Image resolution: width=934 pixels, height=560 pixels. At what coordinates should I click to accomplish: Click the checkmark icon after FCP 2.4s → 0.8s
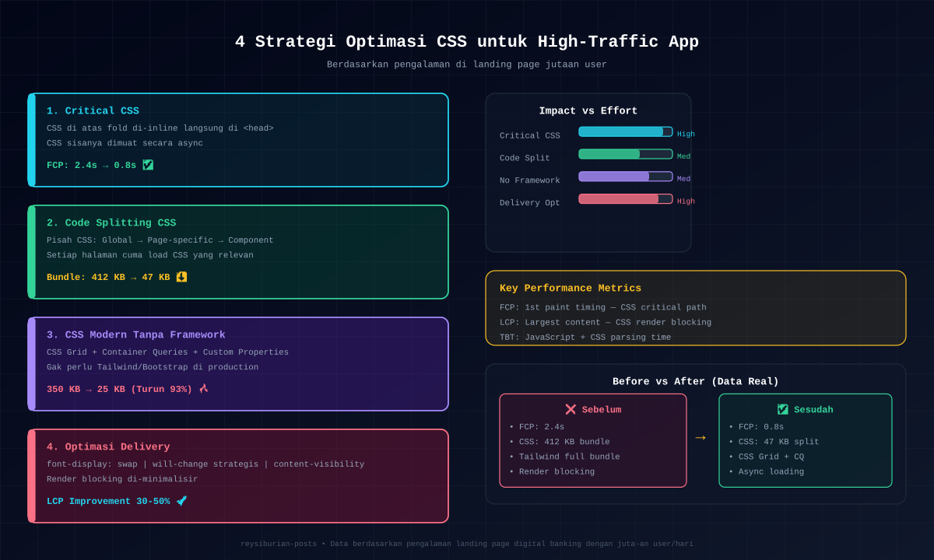pyautogui.click(x=148, y=165)
